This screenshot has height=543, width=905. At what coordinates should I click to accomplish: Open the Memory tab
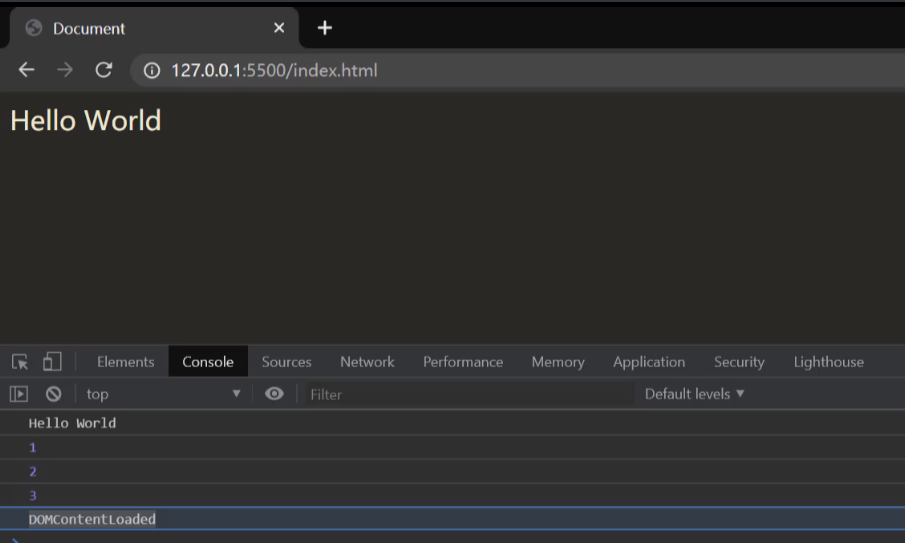[x=558, y=362]
